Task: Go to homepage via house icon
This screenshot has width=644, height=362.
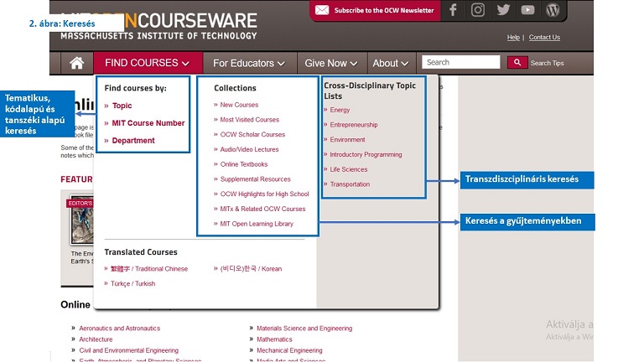Action: (x=77, y=63)
